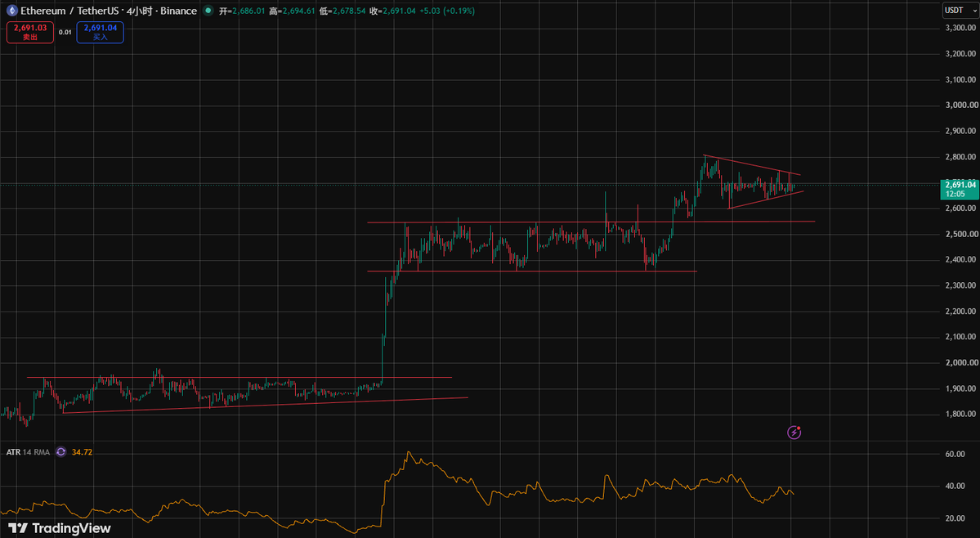This screenshot has height=538, width=980.
Task: Click the 3,300.00 price axis label
Action: [x=960, y=28]
